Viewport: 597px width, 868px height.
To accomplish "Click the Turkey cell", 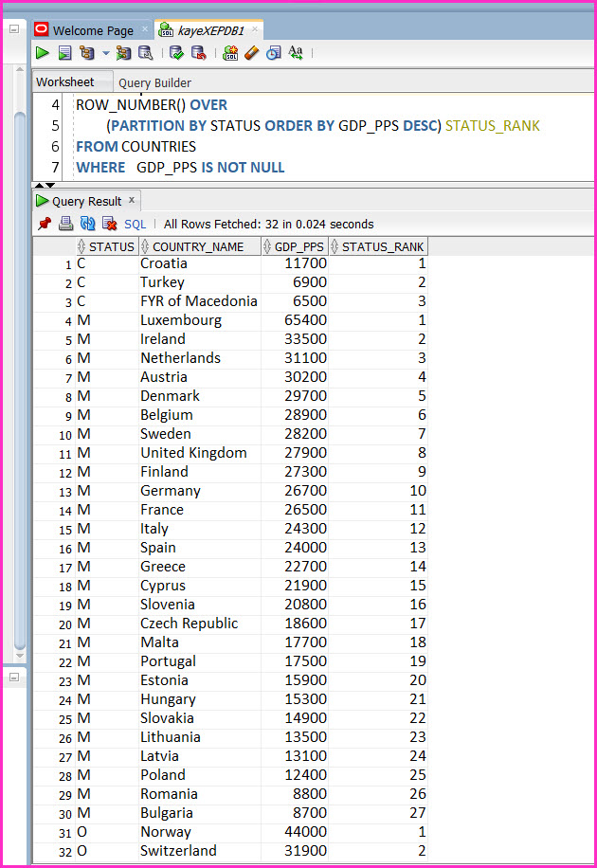I will (199, 282).
